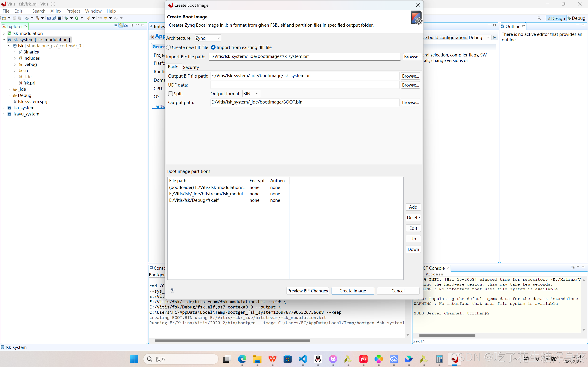588x367 pixels.
Task: Click the UDF data input field
Action: click(305, 85)
